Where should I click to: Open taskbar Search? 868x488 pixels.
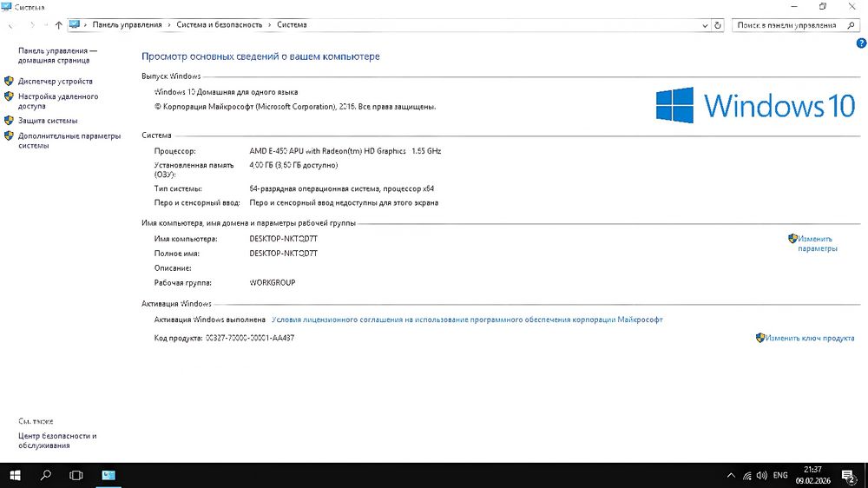tap(46, 475)
